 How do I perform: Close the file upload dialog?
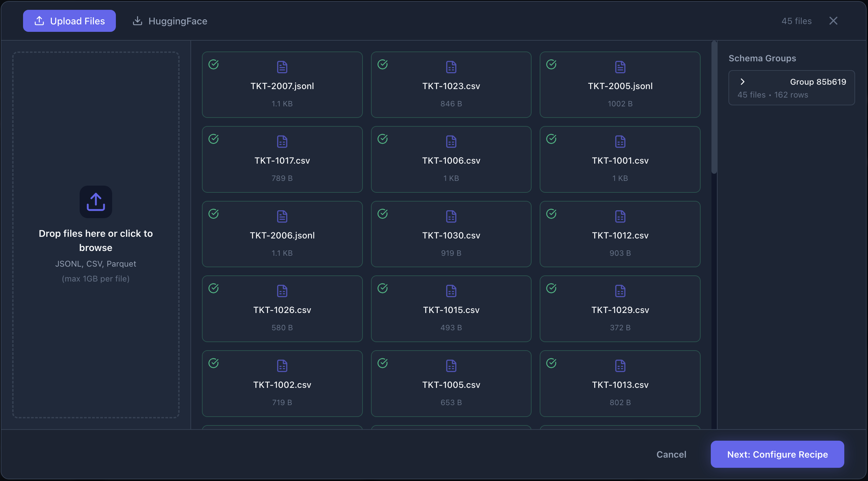click(x=833, y=21)
